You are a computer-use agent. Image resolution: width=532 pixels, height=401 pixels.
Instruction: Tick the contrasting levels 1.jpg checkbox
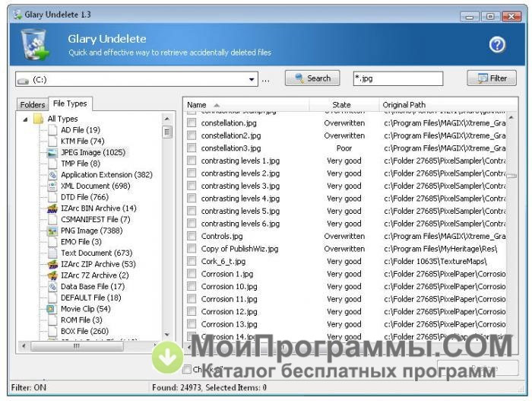pyautogui.click(x=192, y=161)
